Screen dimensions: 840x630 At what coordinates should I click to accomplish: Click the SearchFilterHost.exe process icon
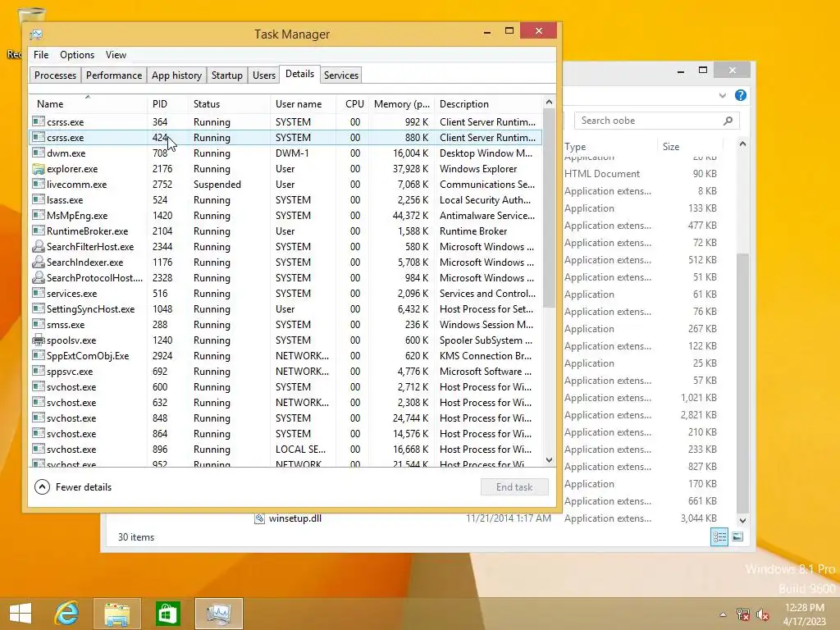click(39, 246)
